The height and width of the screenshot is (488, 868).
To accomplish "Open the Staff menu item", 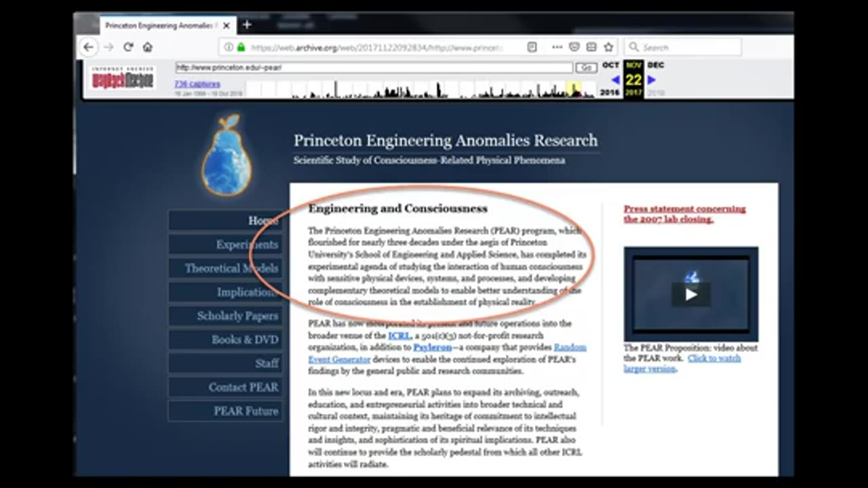I will pos(225,363).
